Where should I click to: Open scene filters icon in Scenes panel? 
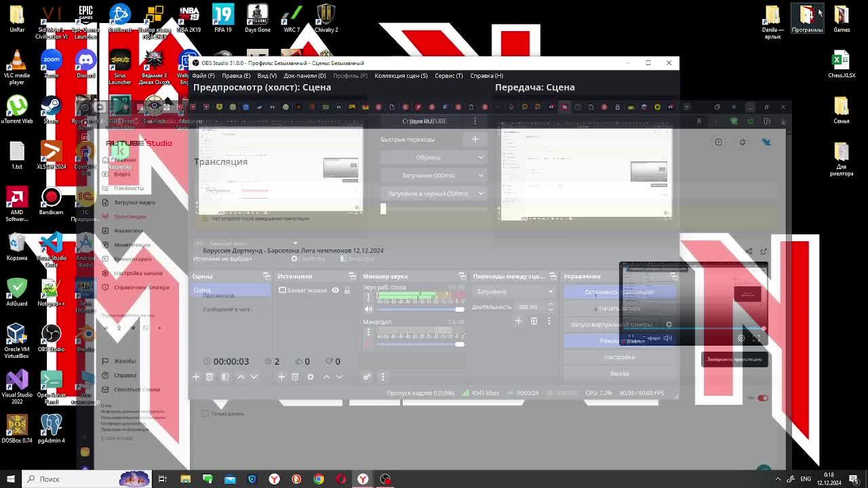click(225, 377)
